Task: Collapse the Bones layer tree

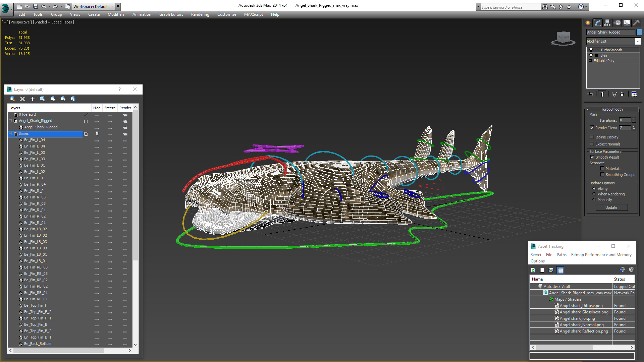Action: (10, 134)
